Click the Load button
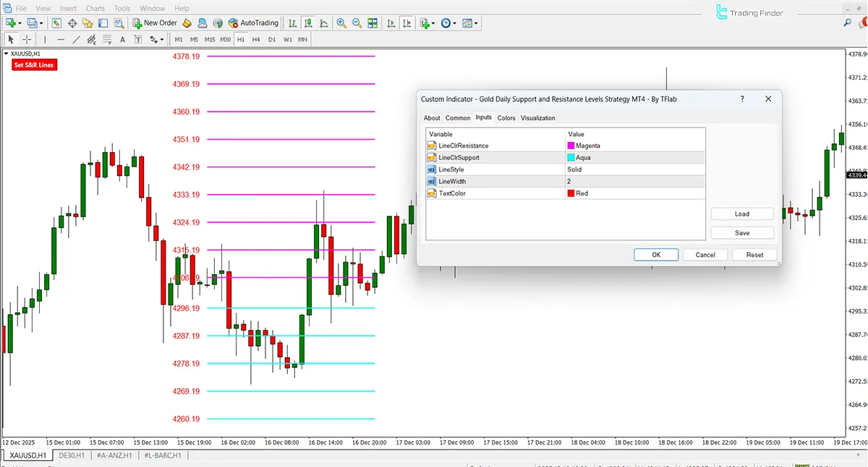This screenshot has width=868, height=467. (741, 213)
